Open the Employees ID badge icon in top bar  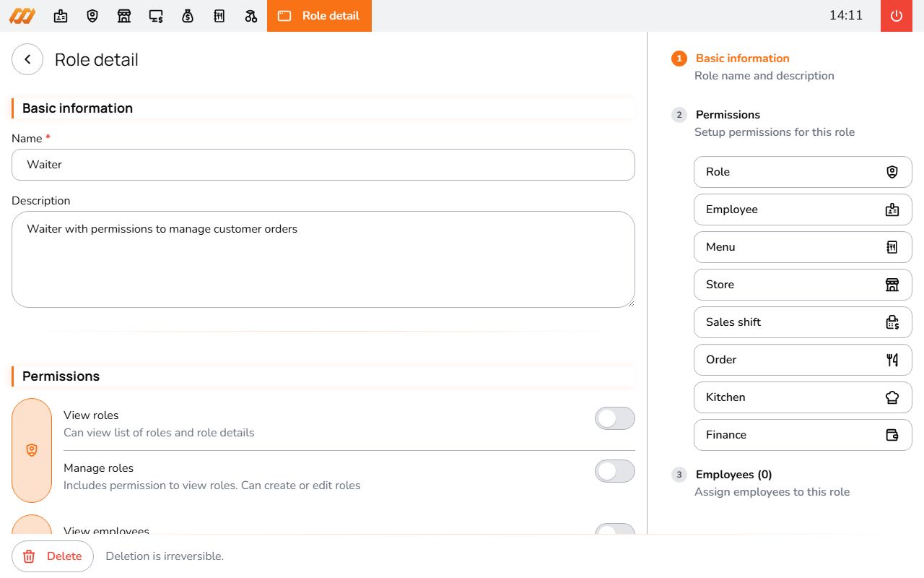pos(61,16)
